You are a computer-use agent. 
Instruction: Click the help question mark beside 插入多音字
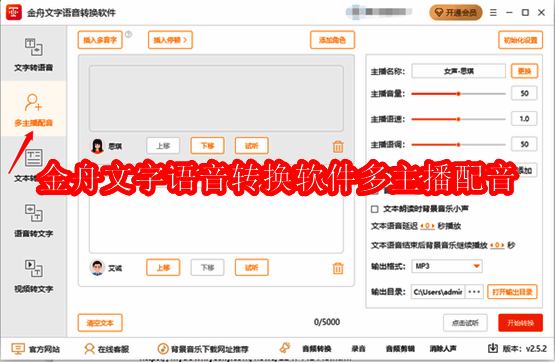[x=128, y=34]
